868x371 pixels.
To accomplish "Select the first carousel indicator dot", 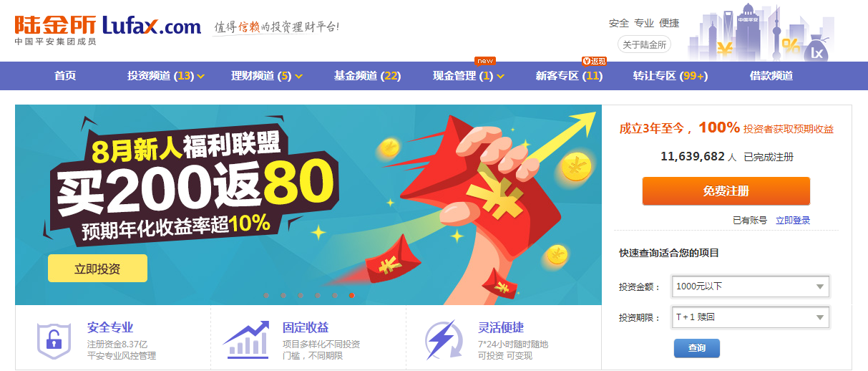I will coord(267,295).
